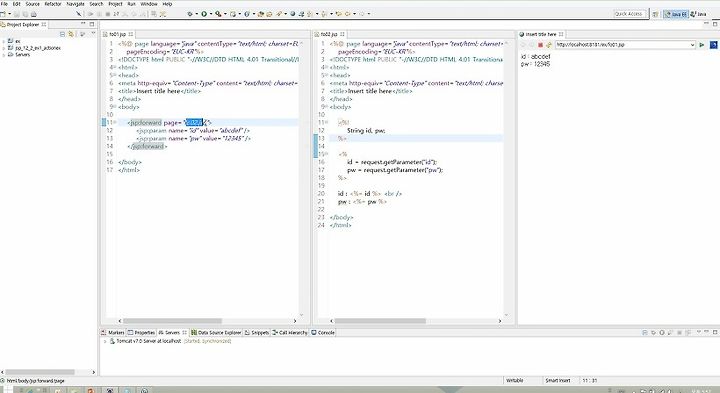The width and height of the screenshot is (720, 393).
Task: Expand the jsp_12_2_ex1_actionex project node
Action: point(4,48)
